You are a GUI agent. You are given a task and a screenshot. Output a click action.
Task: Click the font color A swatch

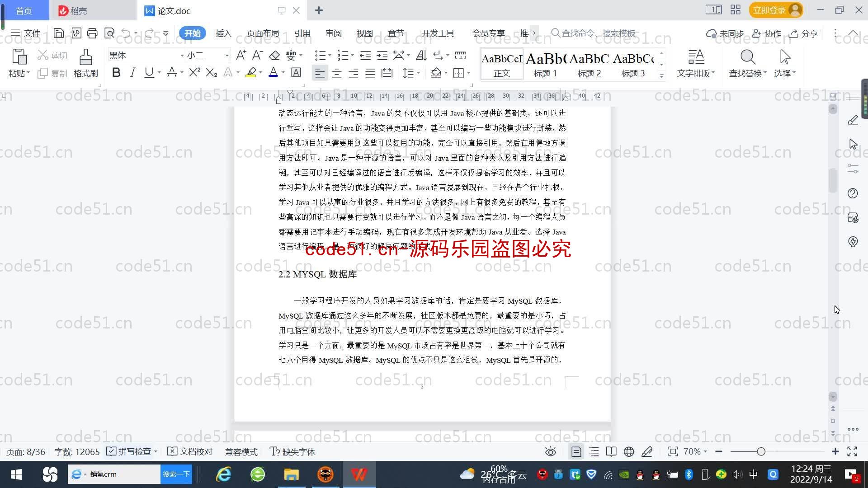pyautogui.click(x=273, y=72)
